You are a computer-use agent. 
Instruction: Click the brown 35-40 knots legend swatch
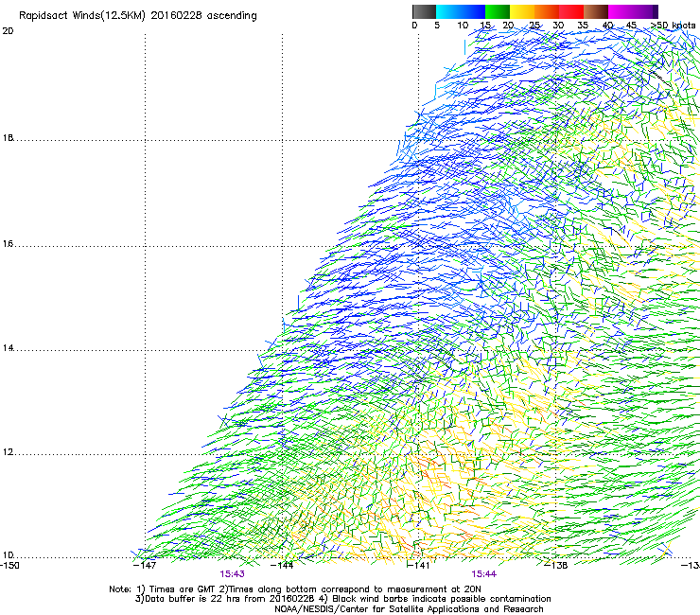[596, 11]
